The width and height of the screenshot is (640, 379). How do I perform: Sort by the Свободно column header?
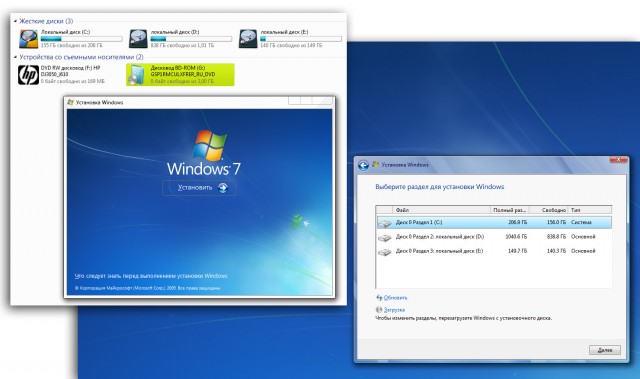(x=549, y=210)
